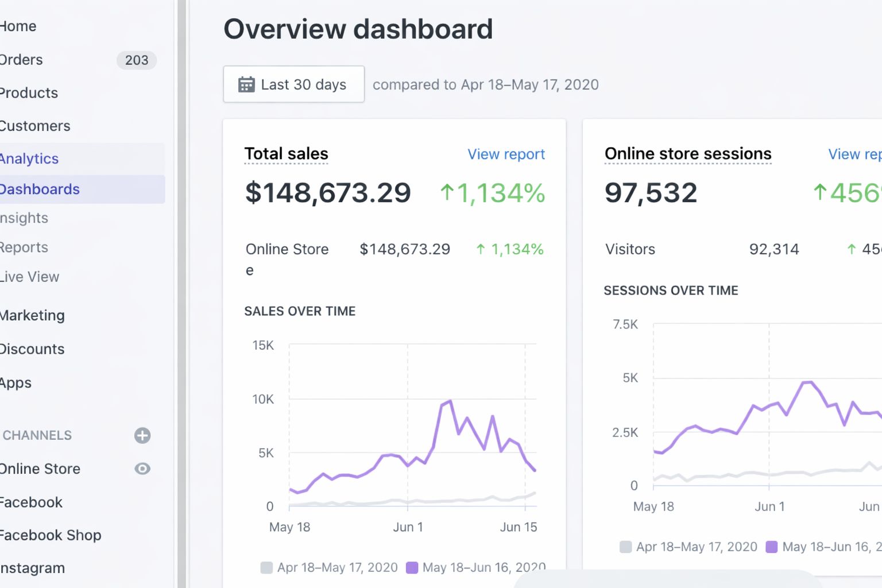Open the Apps section
This screenshot has width=882, height=588.
16,383
